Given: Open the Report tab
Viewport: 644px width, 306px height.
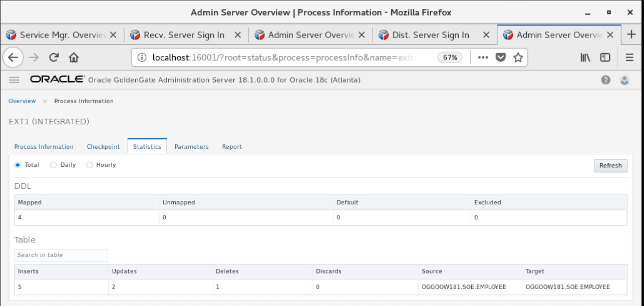Looking at the screenshot, I should tap(232, 147).
